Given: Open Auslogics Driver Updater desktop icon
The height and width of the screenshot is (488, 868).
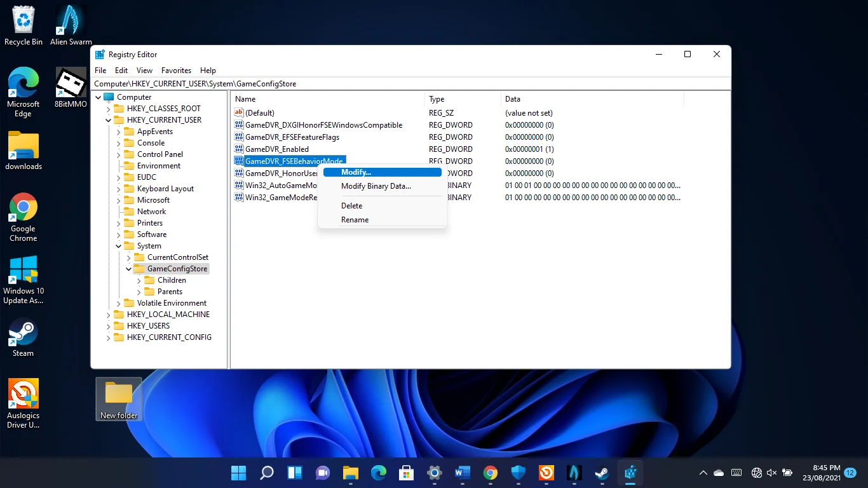Looking at the screenshot, I should pos(24,403).
